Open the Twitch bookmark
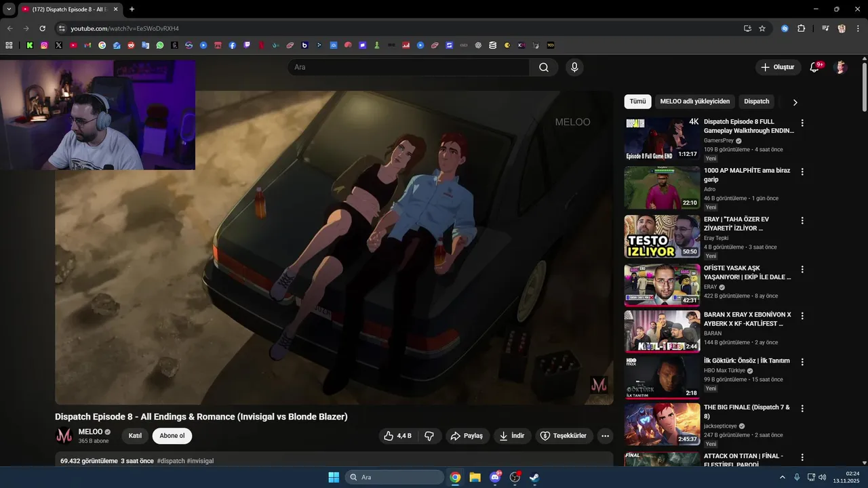Viewport: 868px width, 488px height. (247, 45)
